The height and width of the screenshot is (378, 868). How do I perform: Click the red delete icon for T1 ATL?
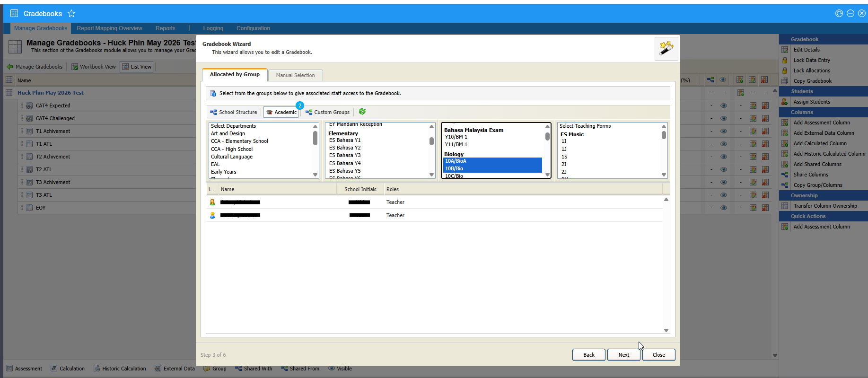765,144
